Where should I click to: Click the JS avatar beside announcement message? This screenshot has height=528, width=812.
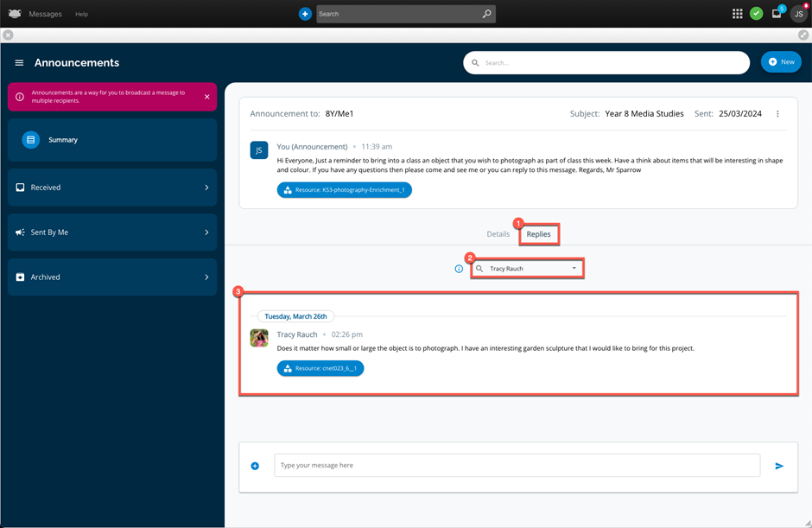pyautogui.click(x=259, y=150)
